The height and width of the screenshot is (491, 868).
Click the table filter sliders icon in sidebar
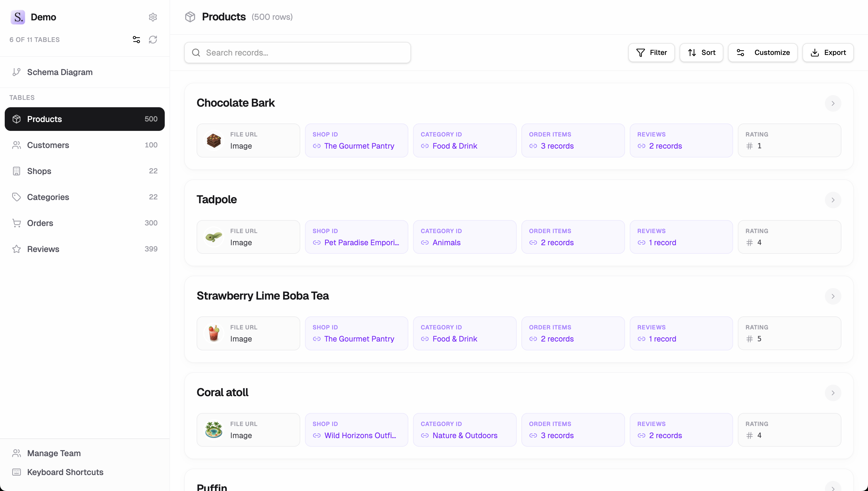(136, 40)
